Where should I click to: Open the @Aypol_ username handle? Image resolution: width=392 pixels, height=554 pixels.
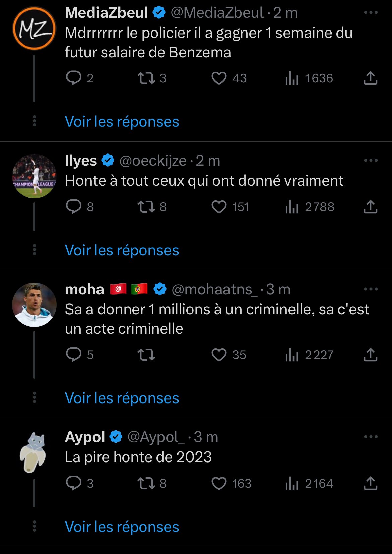click(x=156, y=437)
